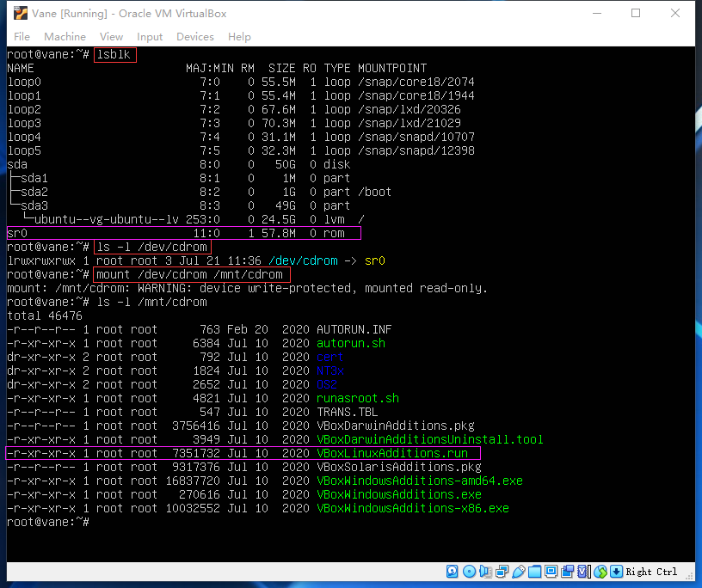This screenshot has height=588, width=702.
Task: Open the audio status icon
Action: pyautogui.click(x=485, y=572)
